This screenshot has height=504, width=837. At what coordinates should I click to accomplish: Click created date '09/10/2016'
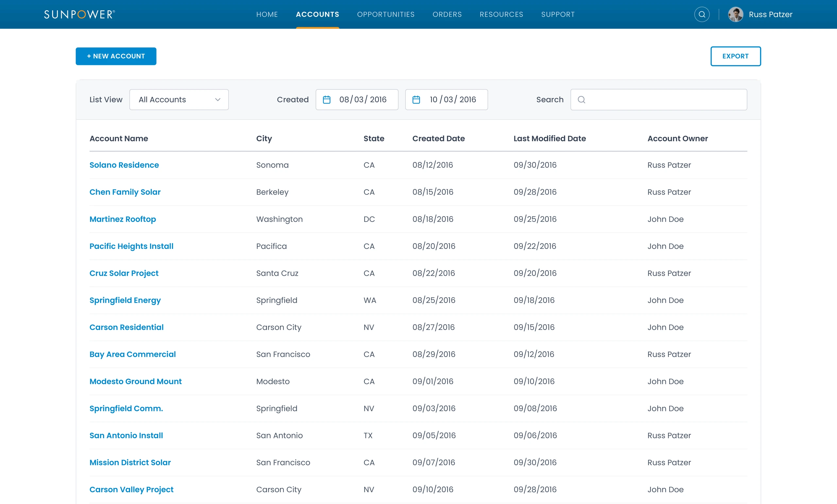click(x=433, y=489)
